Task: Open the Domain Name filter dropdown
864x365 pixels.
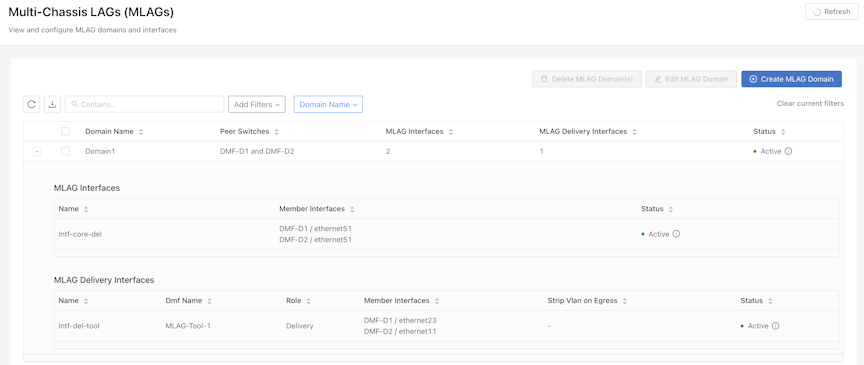Action: [x=328, y=104]
